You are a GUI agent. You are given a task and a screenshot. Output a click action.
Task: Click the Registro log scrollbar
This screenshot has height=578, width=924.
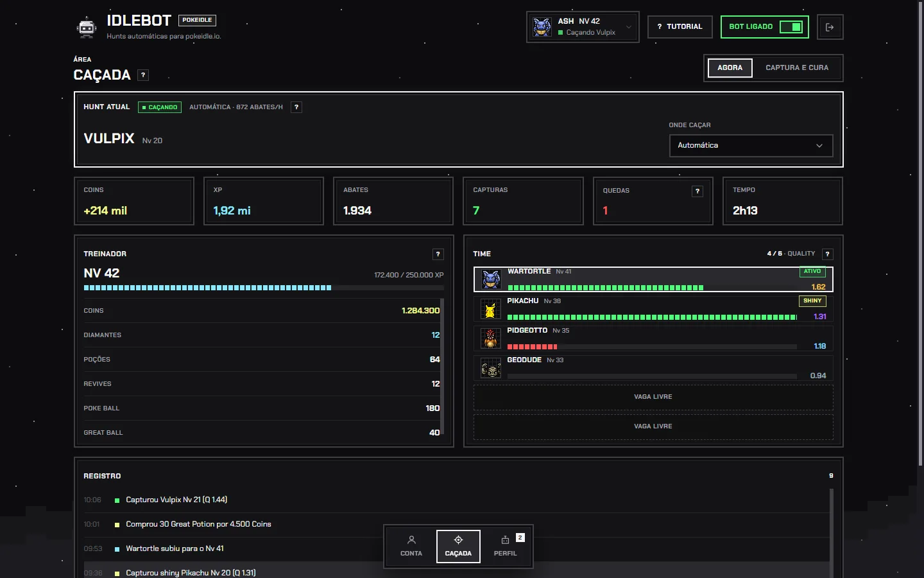tap(832, 533)
